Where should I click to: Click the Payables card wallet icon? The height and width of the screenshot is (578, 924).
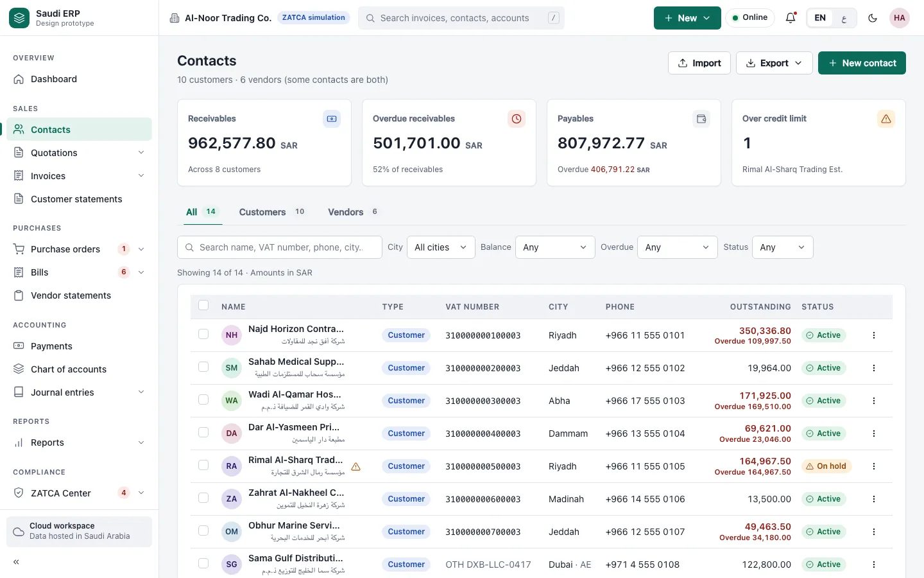click(701, 119)
